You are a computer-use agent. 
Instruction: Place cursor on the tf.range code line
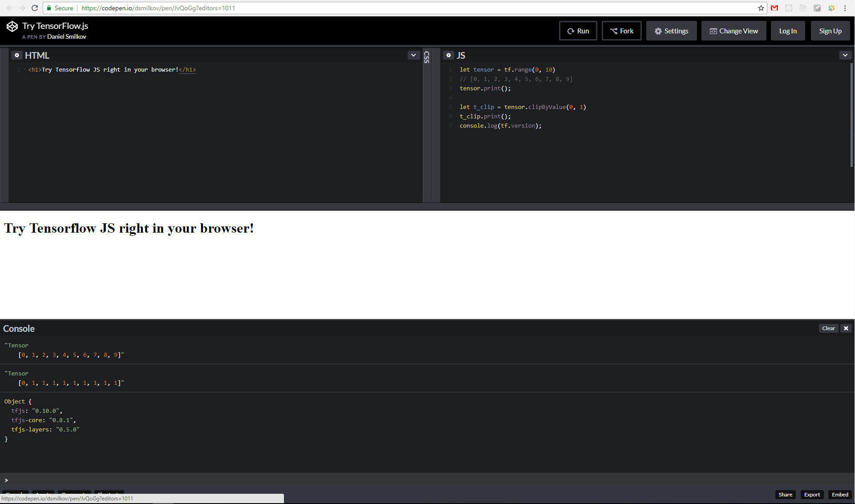click(507, 70)
